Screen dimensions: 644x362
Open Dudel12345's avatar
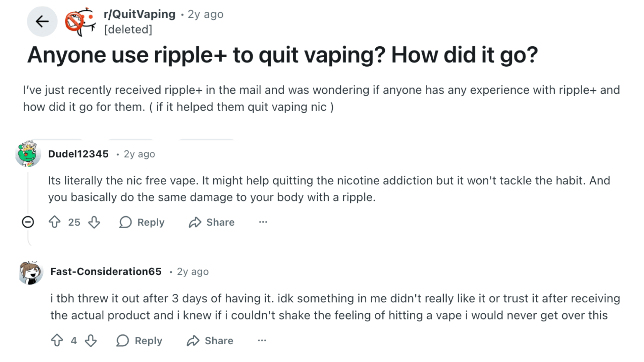pyautogui.click(x=30, y=156)
